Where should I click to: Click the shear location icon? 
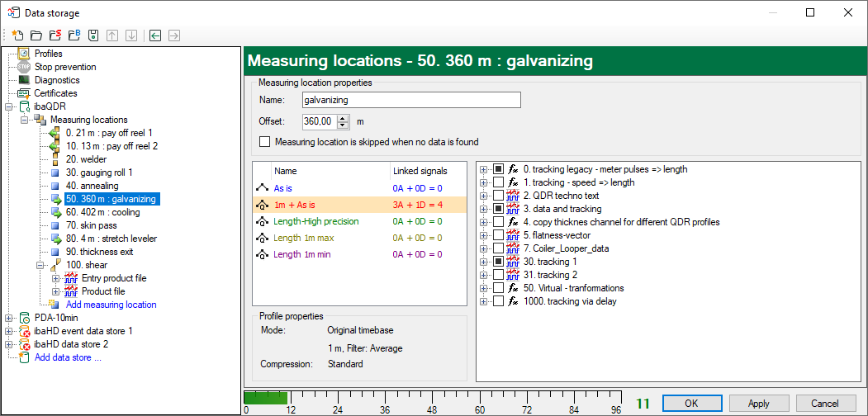click(55, 265)
